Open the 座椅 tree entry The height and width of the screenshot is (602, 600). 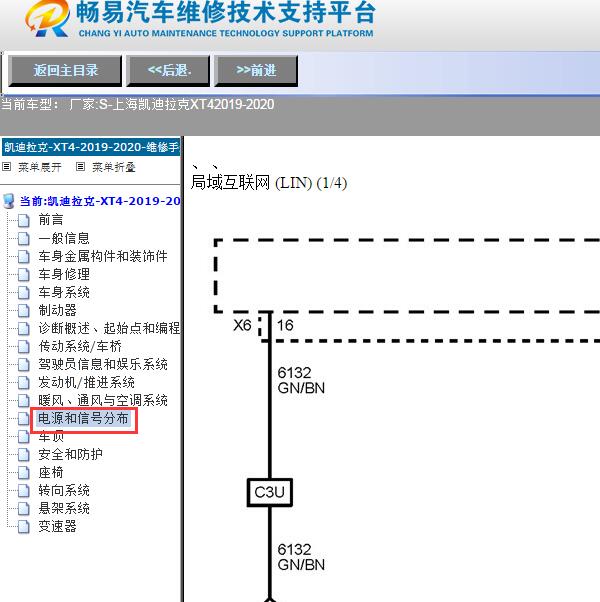coord(51,473)
